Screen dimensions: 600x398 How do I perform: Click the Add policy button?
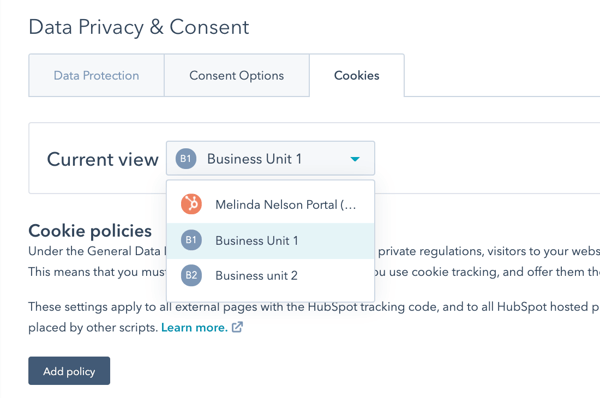pos(69,371)
